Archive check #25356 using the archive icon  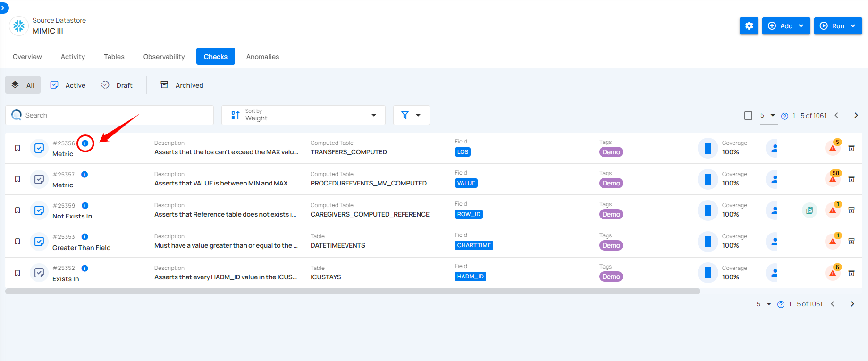[x=851, y=148]
